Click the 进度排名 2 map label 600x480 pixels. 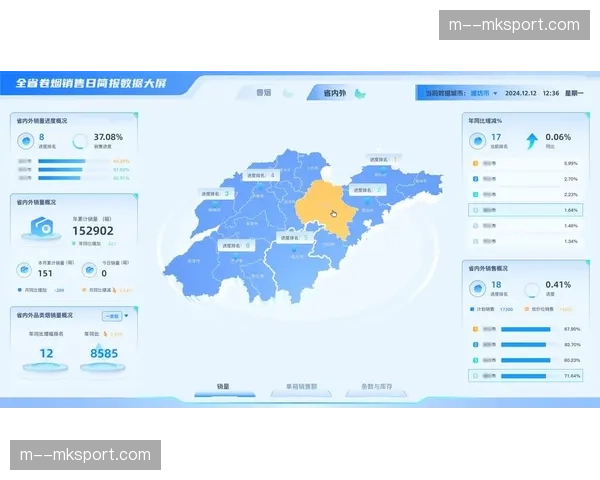coord(367,190)
